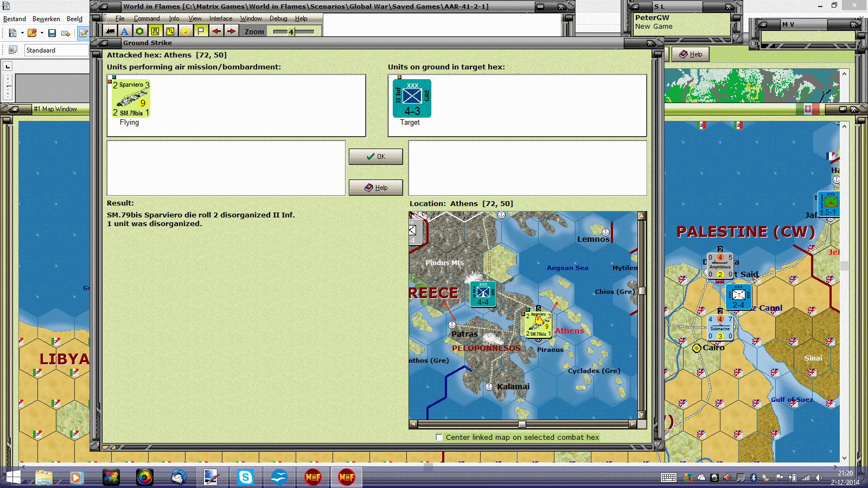Open the View menu
868x488 pixels.
[x=195, y=18]
